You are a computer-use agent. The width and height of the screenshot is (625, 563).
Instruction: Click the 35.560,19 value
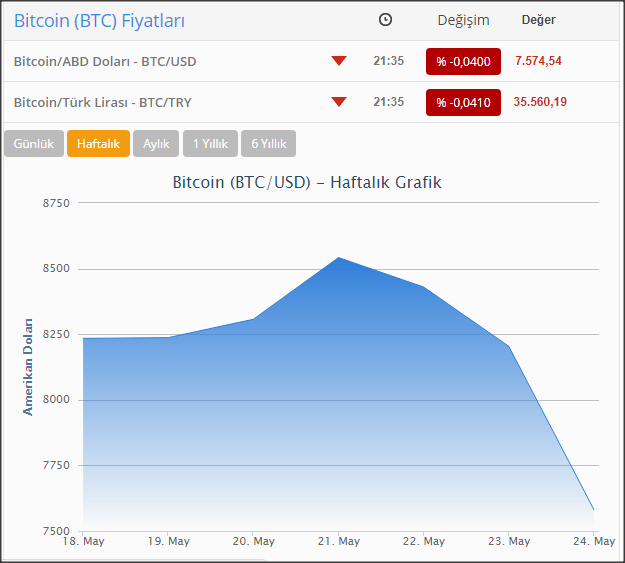coord(540,102)
